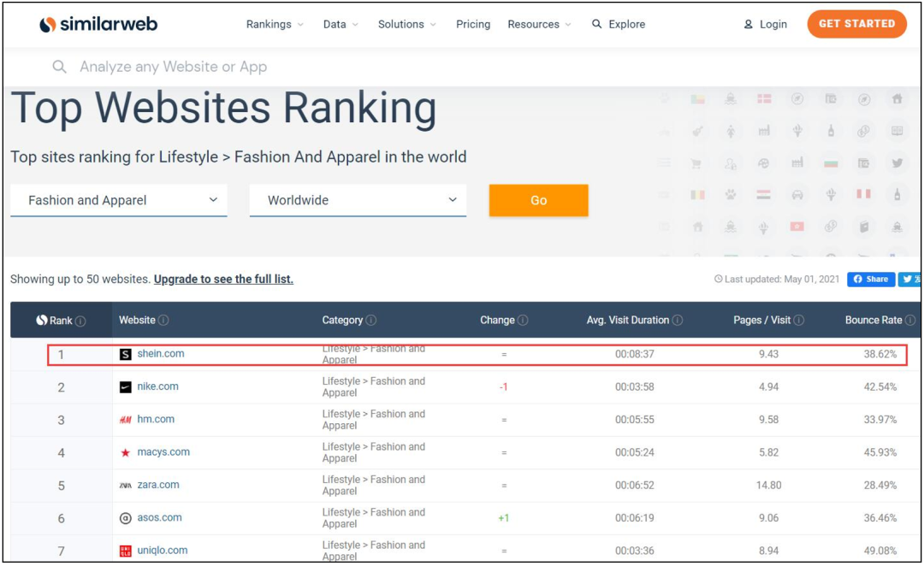Open the zara.com link
The width and height of the screenshot is (924, 566).
coord(158,485)
